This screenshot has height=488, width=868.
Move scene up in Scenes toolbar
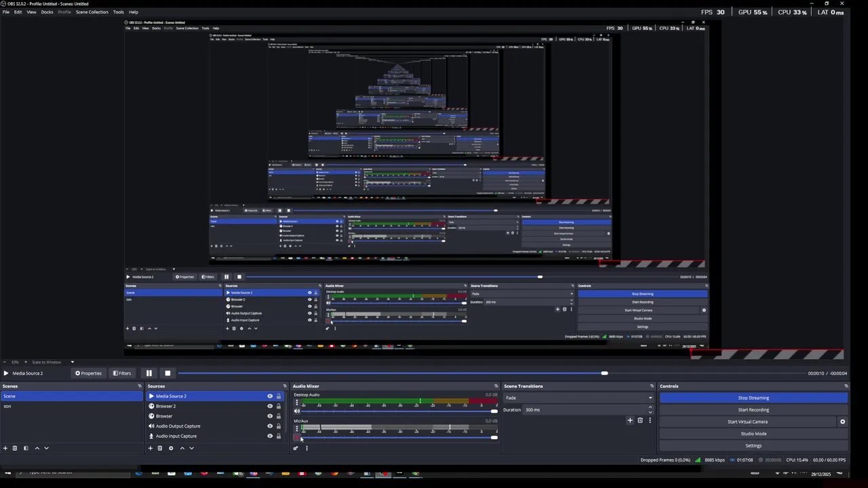point(37,448)
